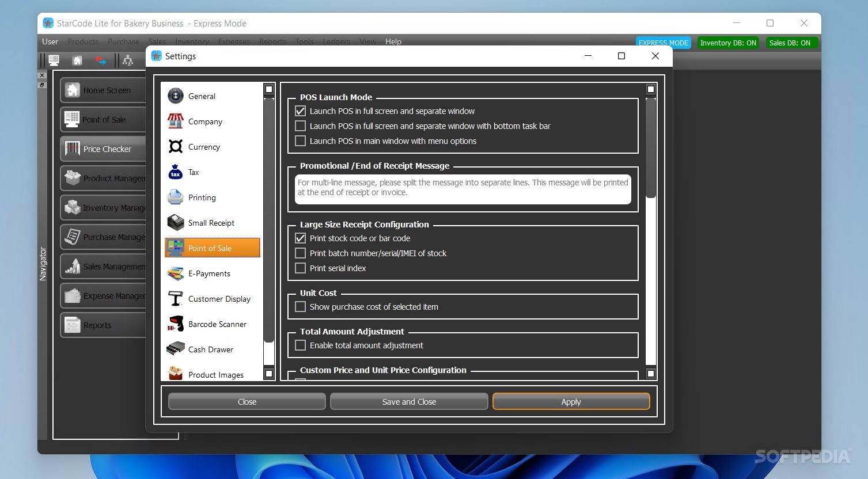Close the Navigator panel with small X
Screen dimensions: 868x479
pyautogui.click(x=42, y=75)
